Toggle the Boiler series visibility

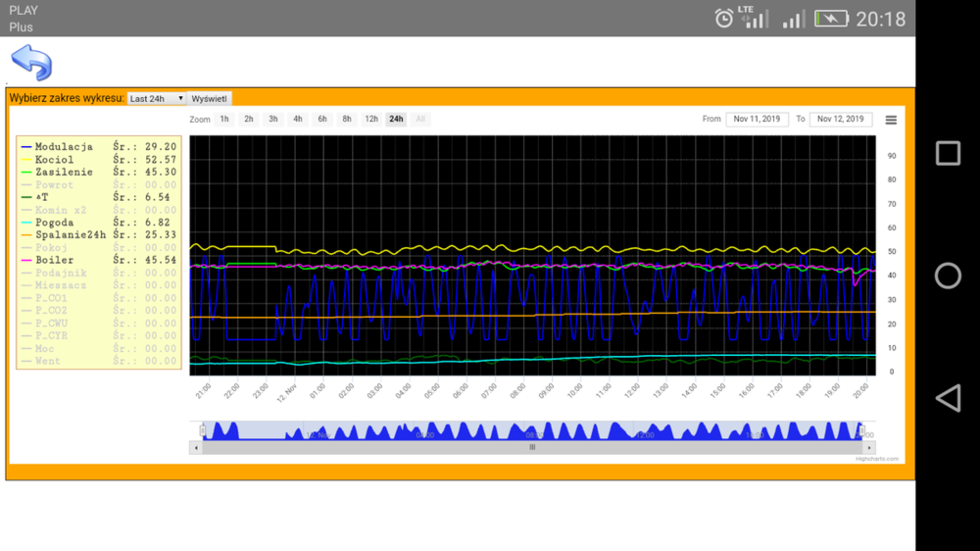(x=54, y=261)
